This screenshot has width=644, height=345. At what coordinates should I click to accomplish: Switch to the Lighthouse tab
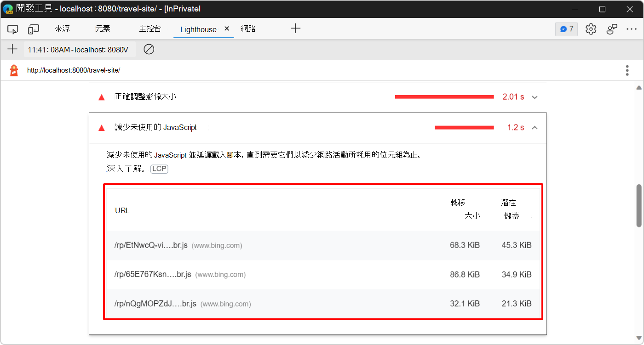pos(198,28)
